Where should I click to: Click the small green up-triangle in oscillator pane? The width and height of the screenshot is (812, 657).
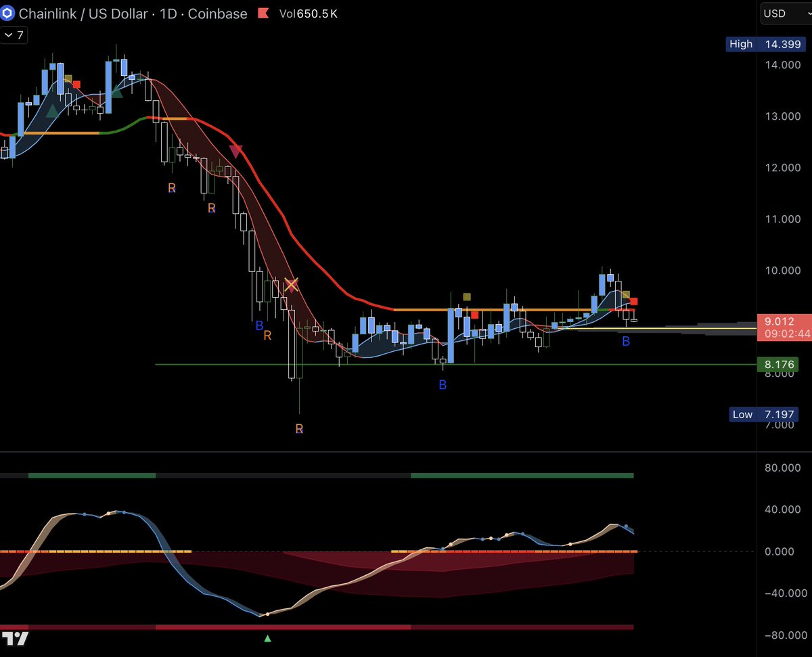[x=267, y=637]
